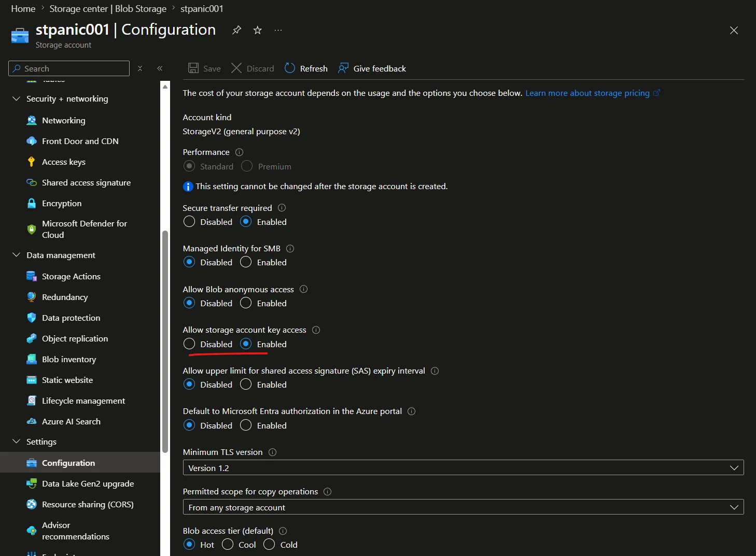Viewport: 756px width, 556px height.
Task: Click the Lifecycle management icon
Action: click(32, 401)
